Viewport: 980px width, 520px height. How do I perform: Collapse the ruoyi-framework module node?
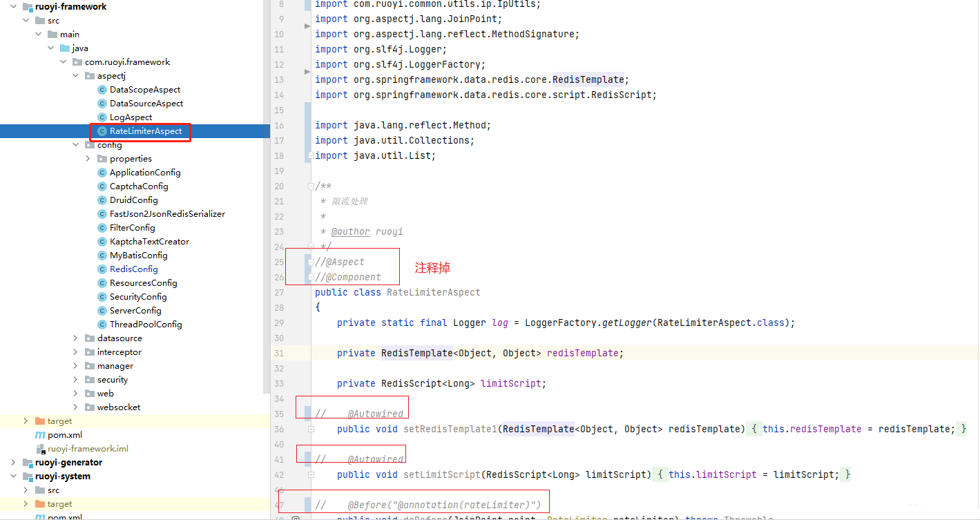(13, 7)
